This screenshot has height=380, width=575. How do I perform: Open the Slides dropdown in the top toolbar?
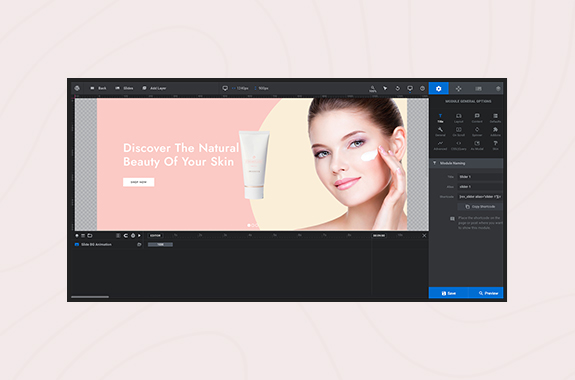click(124, 88)
